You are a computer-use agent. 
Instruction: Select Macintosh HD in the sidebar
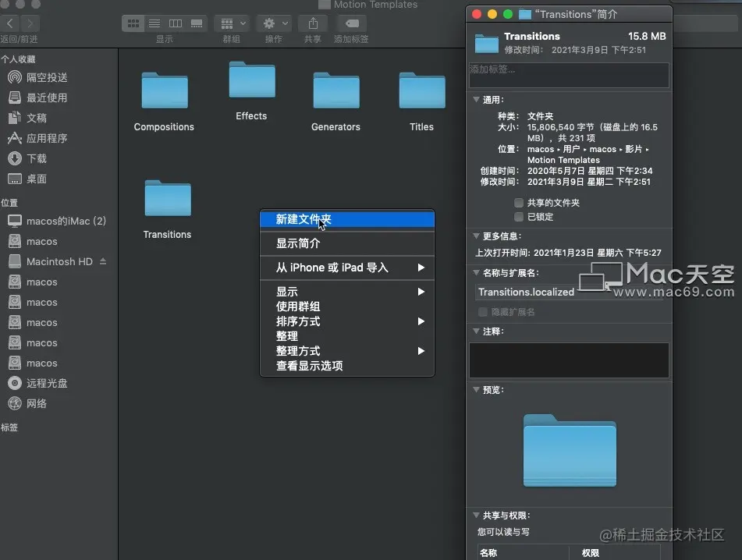pos(51,261)
